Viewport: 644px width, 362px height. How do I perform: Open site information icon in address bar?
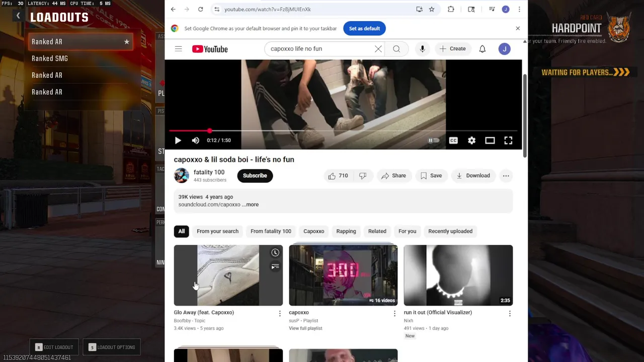217,9
